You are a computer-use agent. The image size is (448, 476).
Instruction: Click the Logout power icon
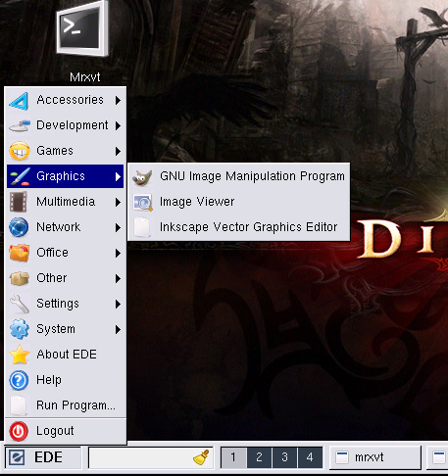pyautogui.click(x=19, y=431)
